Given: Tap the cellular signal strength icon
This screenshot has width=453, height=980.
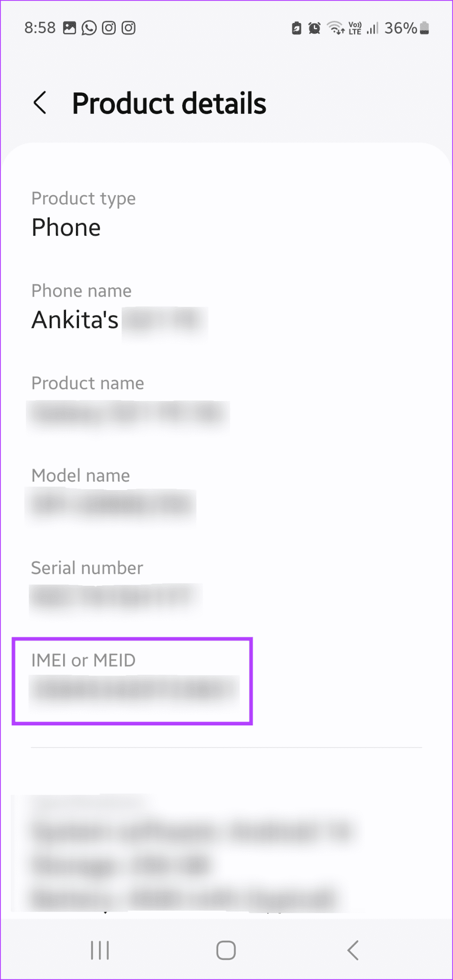Looking at the screenshot, I should (373, 28).
